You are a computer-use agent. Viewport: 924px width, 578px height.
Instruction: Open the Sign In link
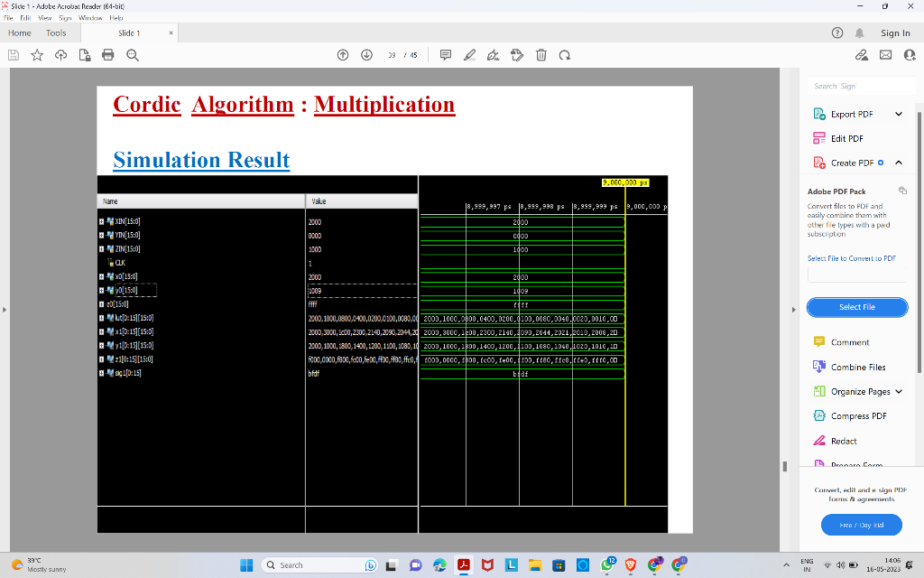click(x=894, y=33)
